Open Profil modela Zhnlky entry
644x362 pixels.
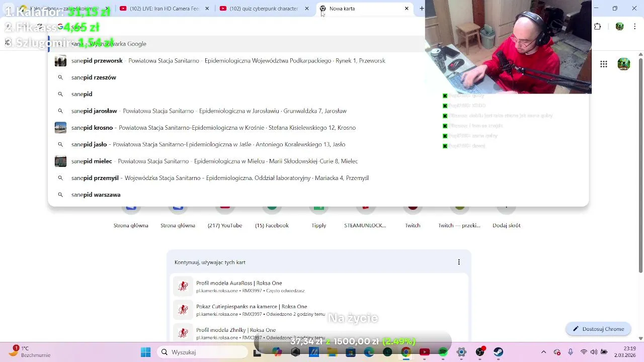[x=318, y=333]
